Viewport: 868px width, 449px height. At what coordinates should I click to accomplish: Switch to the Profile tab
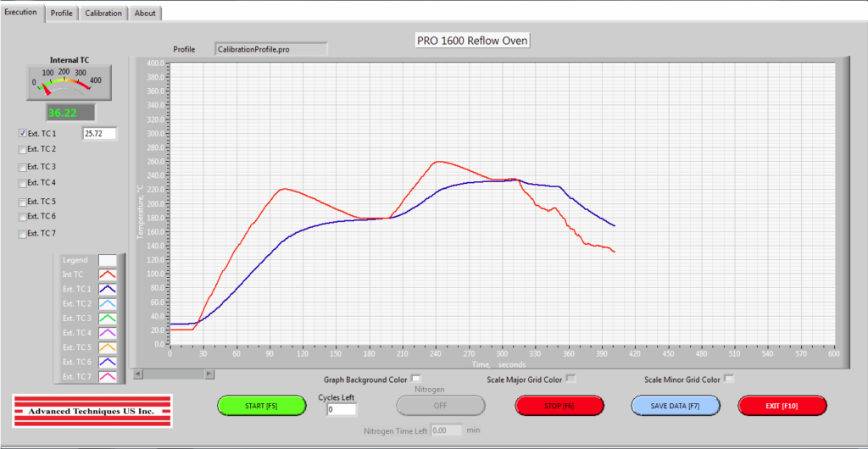click(61, 14)
